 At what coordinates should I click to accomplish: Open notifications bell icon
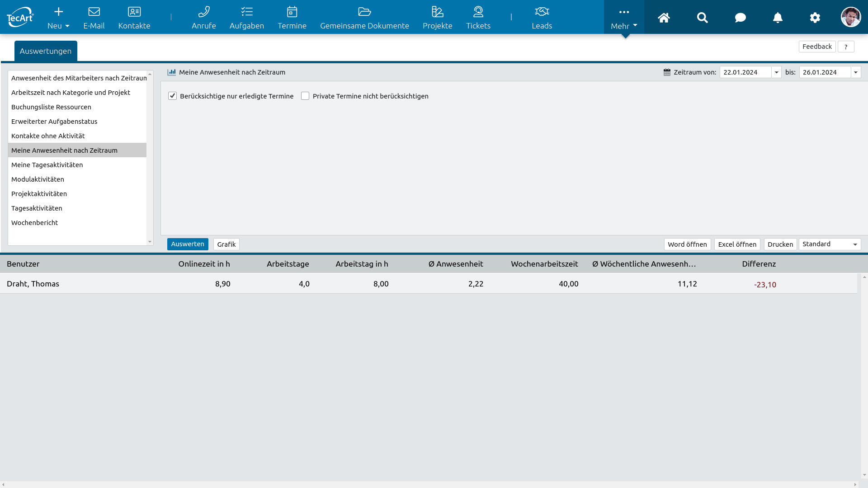coord(778,18)
